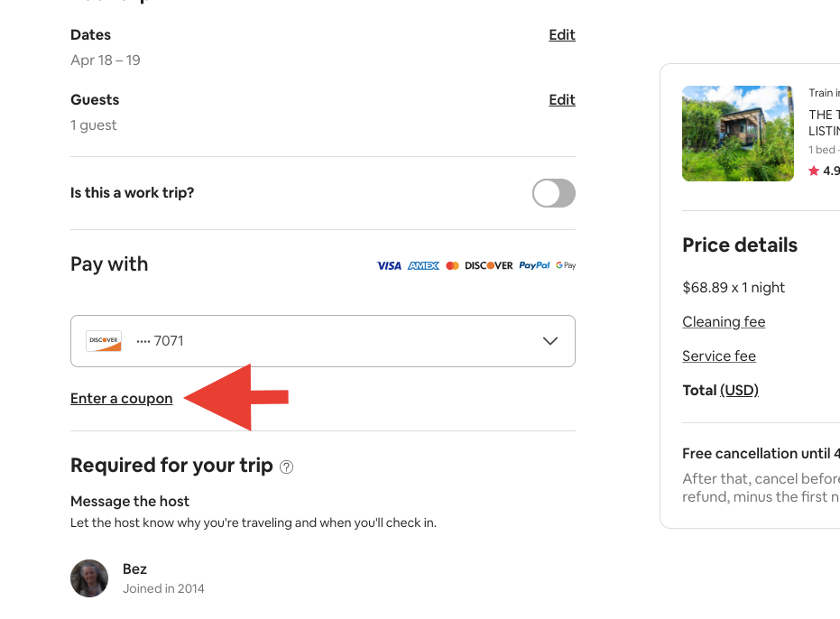
Task: Click the USD currency link in Total
Action: 739,391
